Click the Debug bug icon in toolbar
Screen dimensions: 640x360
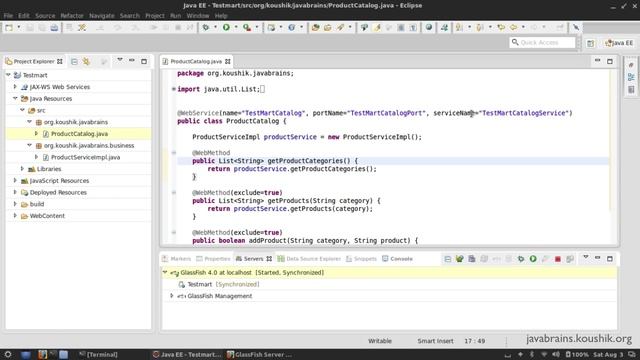206,27
